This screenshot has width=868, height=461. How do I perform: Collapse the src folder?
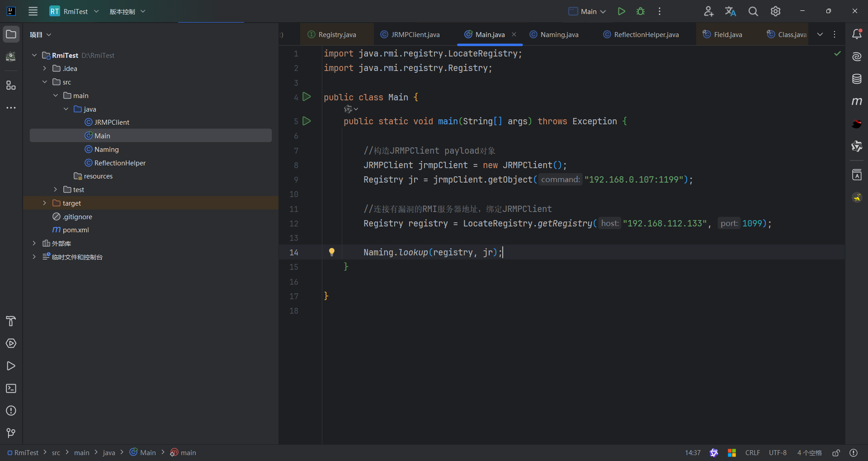(44, 82)
